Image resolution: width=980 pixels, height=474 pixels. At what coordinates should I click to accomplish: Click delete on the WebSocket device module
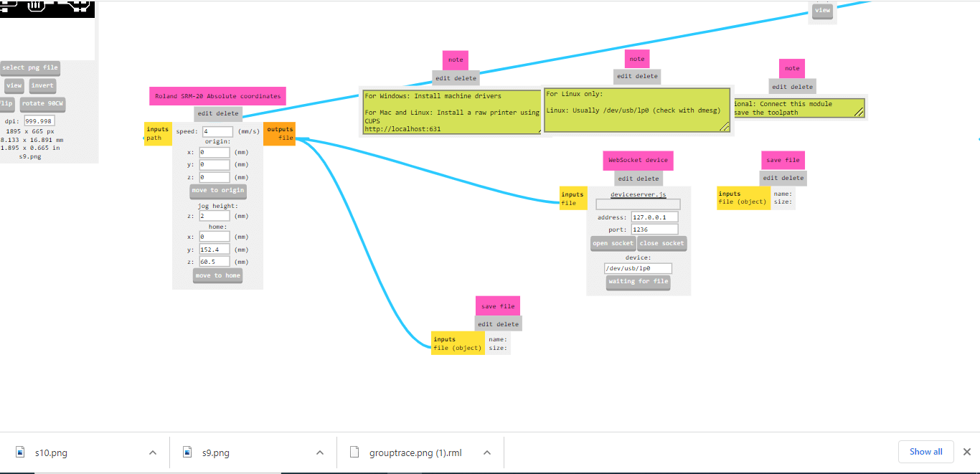click(x=647, y=179)
